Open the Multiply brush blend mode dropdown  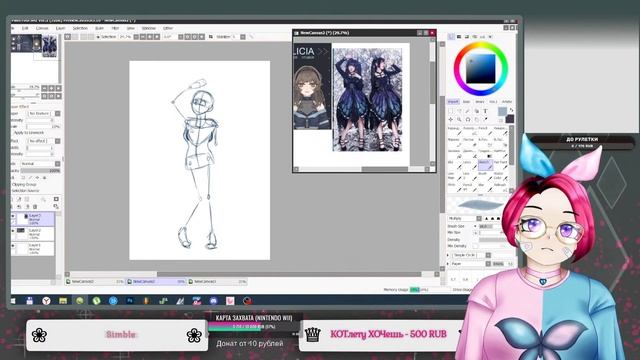465,219
